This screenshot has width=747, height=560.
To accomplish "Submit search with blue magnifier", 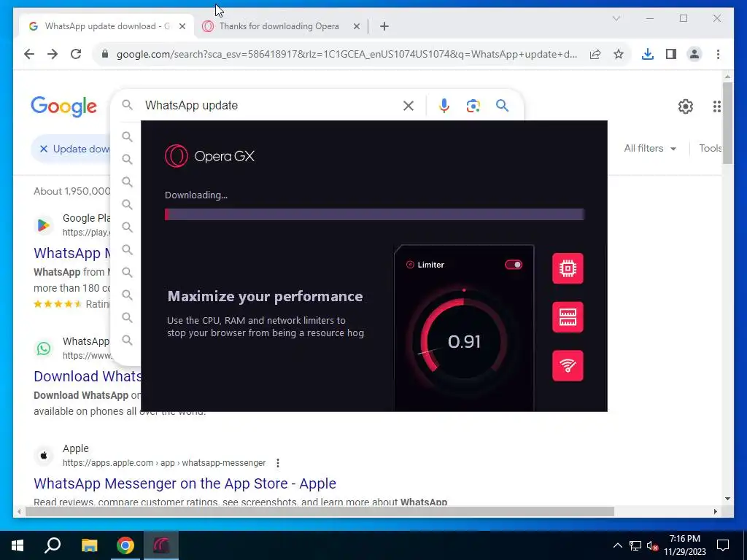I will [502, 105].
